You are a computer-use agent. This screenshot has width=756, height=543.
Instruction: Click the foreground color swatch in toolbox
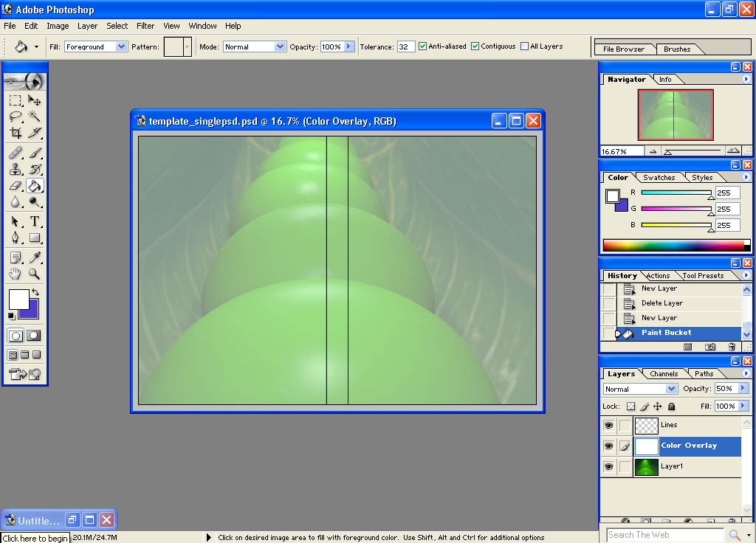tap(18, 299)
